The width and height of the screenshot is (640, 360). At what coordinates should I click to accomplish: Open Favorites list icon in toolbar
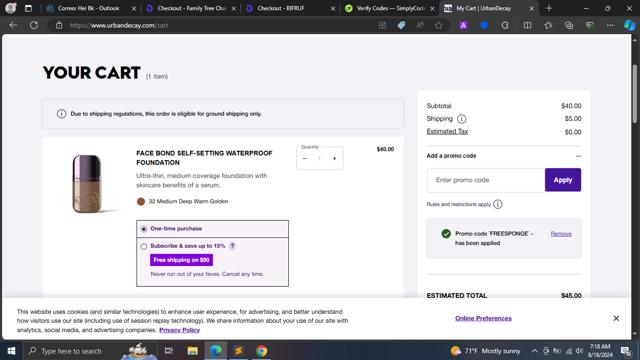(548, 25)
